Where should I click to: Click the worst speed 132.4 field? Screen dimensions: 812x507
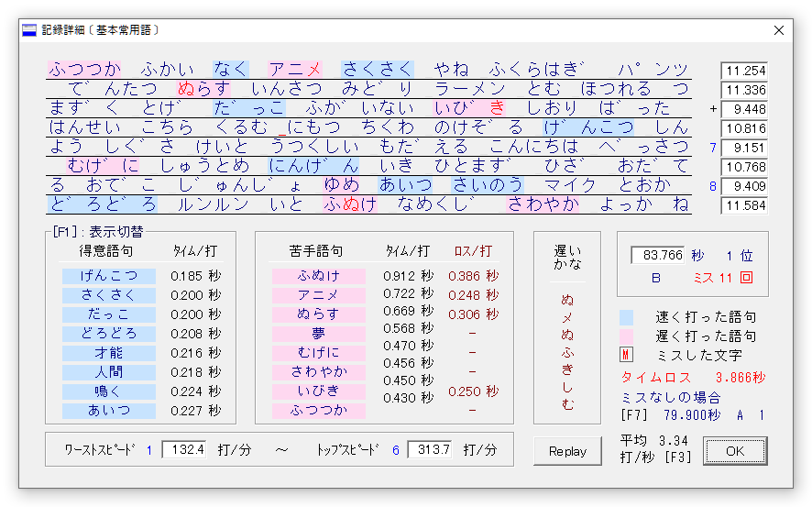pos(184,449)
